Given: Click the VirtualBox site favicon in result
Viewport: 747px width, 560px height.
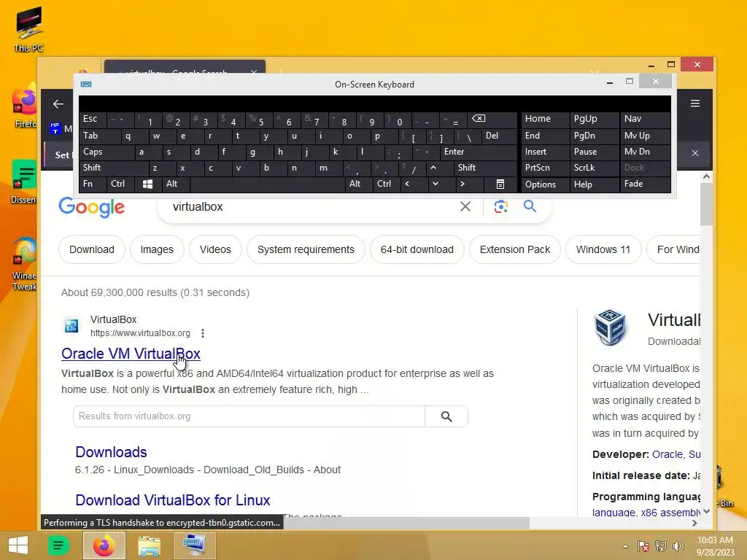Looking at the screenshot, I should click(x=71, y=326).
